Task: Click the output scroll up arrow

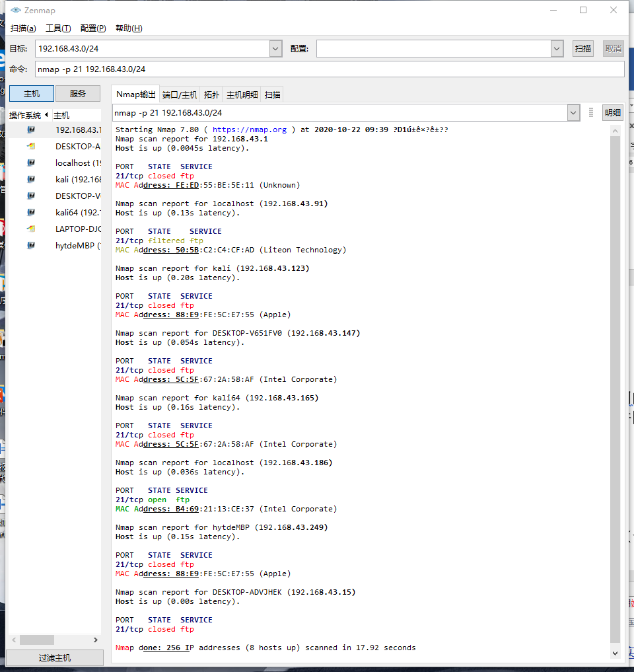Action: point(615,131)
